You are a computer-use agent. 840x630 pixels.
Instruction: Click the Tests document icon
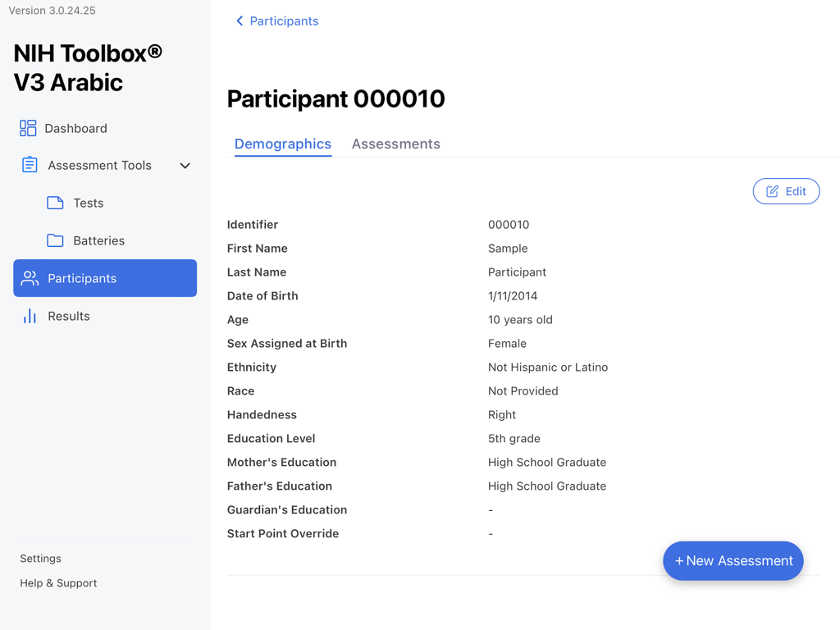(54, 203)
